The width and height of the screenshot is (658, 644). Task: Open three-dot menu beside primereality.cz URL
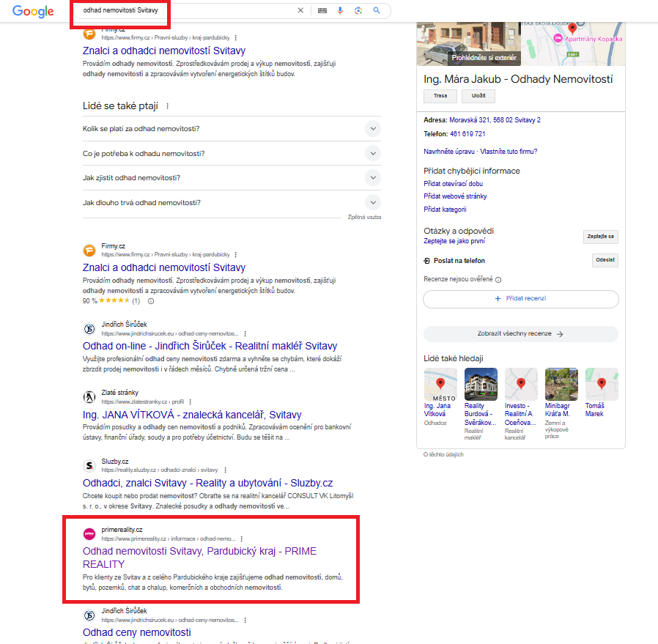pyautogui.click(x=242, y=539)
